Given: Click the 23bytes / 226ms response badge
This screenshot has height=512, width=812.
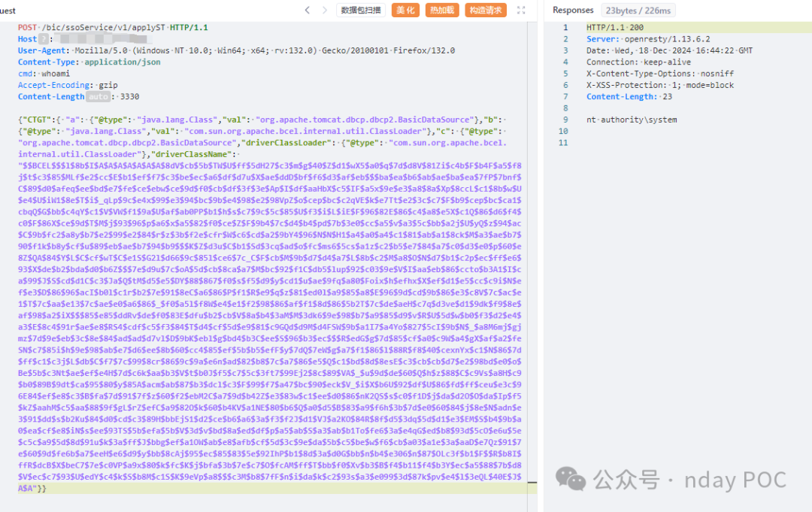Looking at the screenshot, I should (x=638, y=11).
